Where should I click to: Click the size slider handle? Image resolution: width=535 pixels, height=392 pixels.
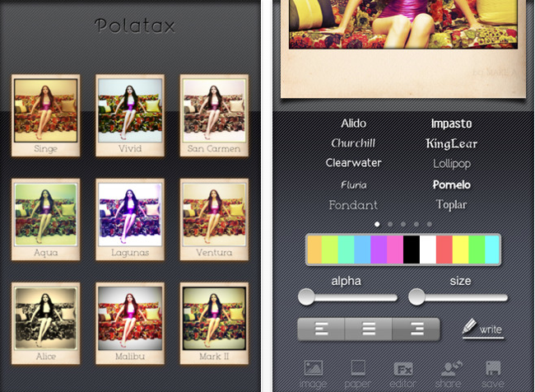tap(416, 297)
